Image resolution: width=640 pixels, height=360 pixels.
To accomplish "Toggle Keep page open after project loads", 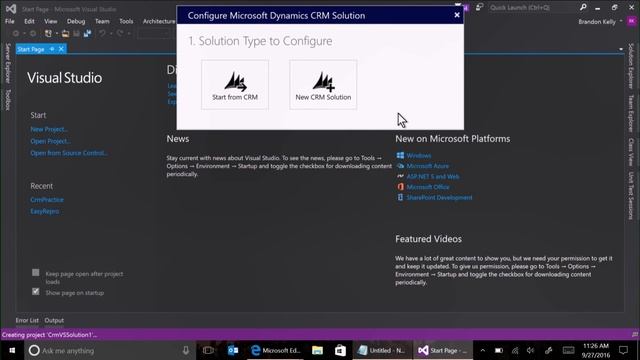I will 36,273.
